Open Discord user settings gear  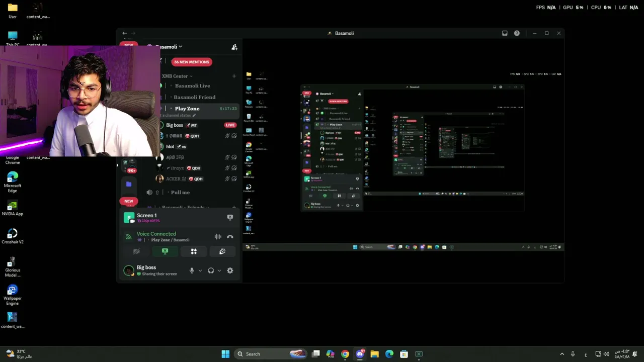pyautogui.click(x=230, y=270)
